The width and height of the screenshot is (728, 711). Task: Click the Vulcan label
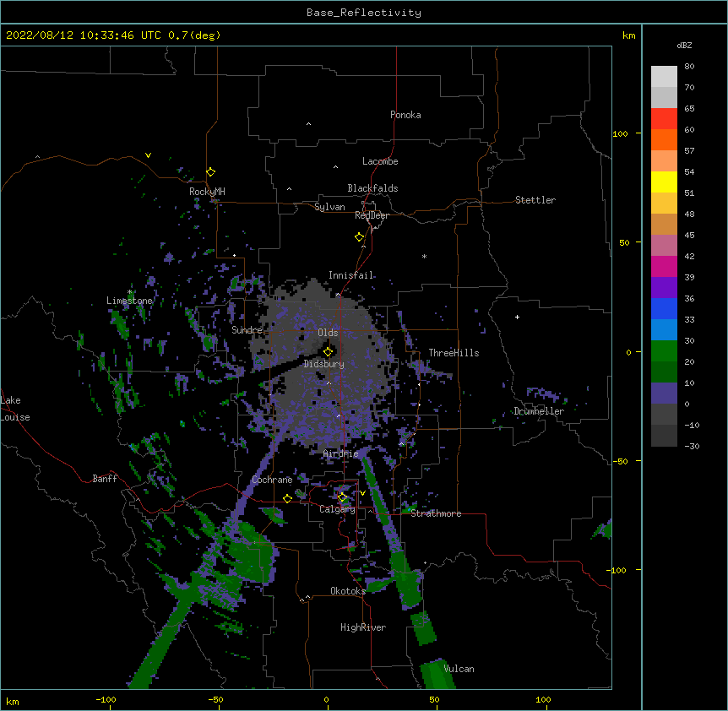pyautogui.click(x=459, y=669)
